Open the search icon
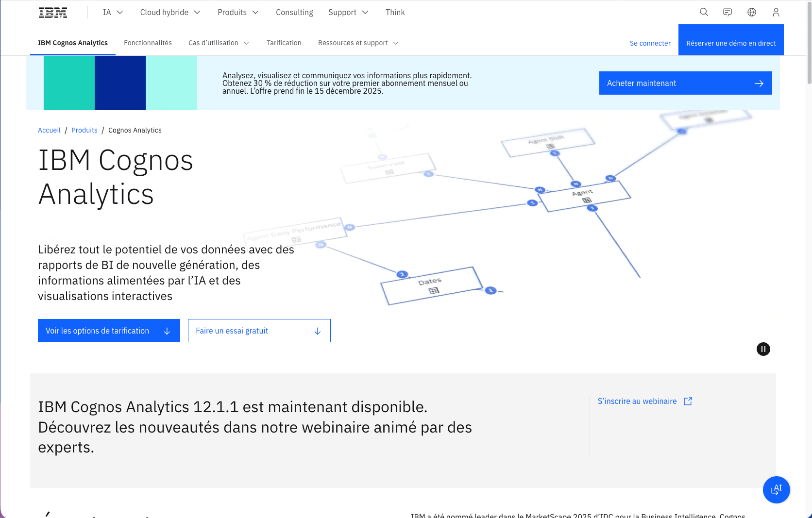The height and width of the screenshot is (518, 812). pos(704,12)
